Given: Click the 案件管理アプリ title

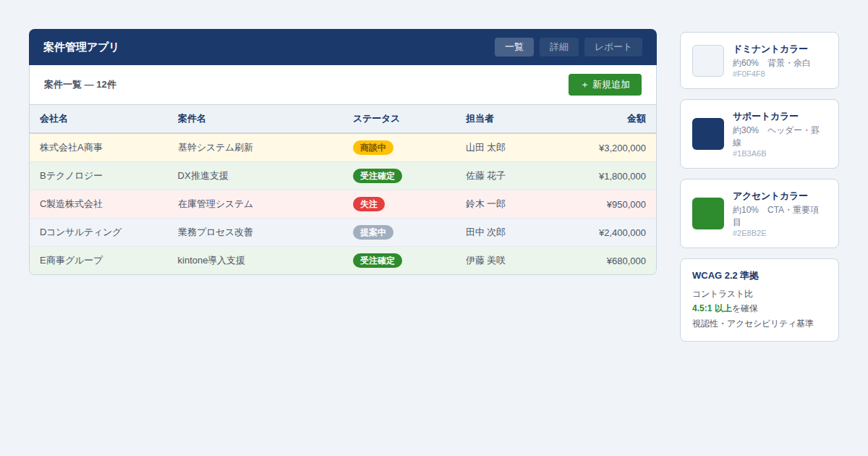Looking at the screenshot, I should click(81, 47).
